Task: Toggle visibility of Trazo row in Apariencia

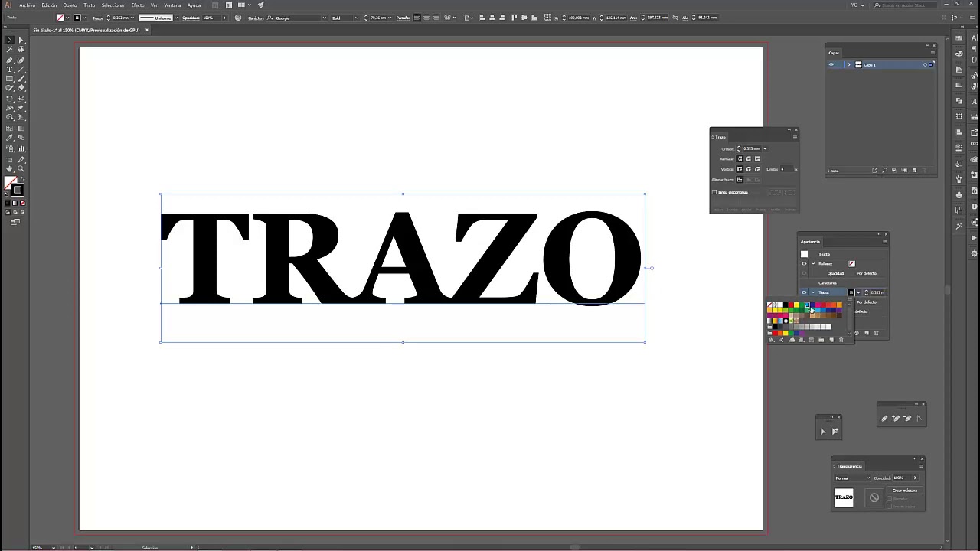Action: point(804,292)
